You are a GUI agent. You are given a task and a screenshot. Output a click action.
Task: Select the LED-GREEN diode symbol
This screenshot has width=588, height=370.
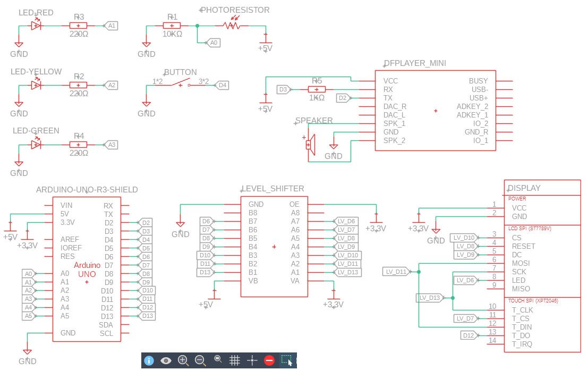tap(36, 145)
